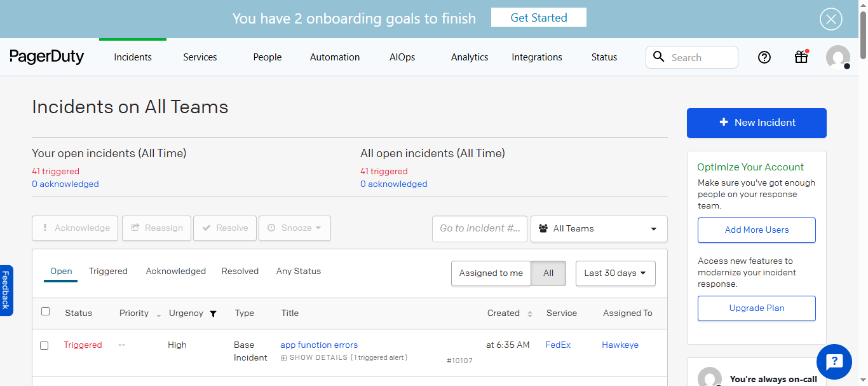
Task: Click the Urgency column filter icon
Action: pos(213,314)
